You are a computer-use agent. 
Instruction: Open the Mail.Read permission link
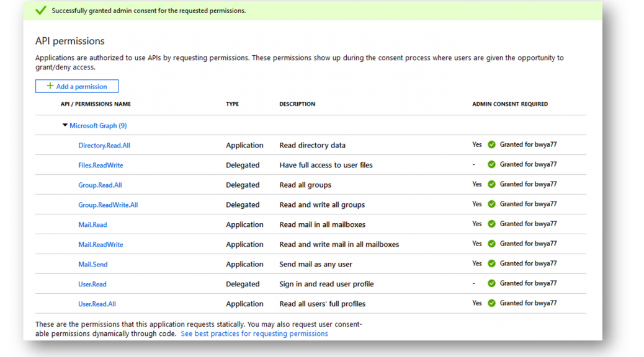[93, 225]
